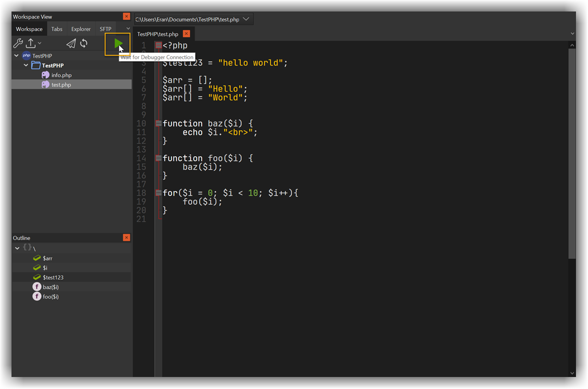Select baz($i) function in Outline
588x389 pixels.
pos(51,287)
